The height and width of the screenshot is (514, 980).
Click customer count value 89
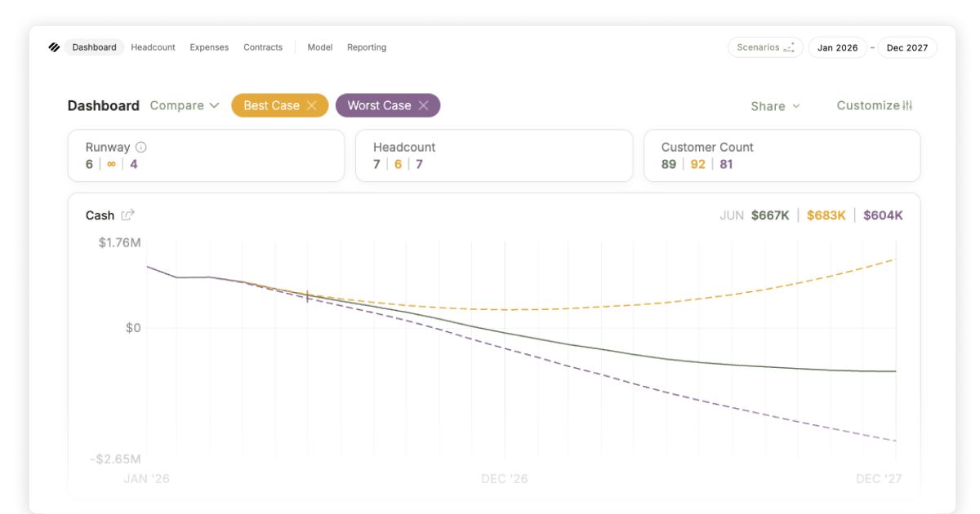pyautogui.click(x=669, y=164)
